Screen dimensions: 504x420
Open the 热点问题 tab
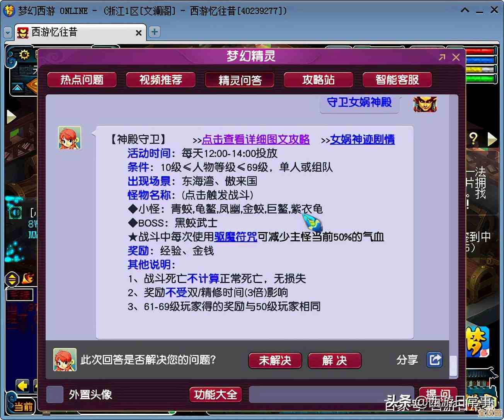pos(82,80)
